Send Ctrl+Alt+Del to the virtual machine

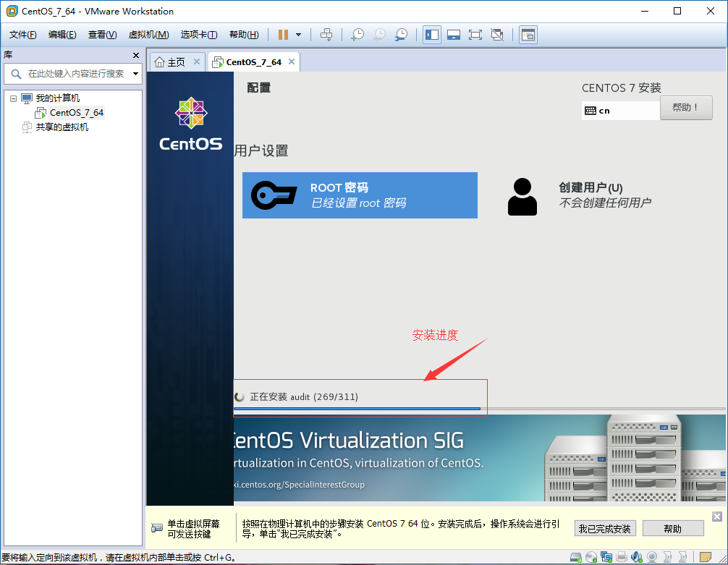coord(326,35)
